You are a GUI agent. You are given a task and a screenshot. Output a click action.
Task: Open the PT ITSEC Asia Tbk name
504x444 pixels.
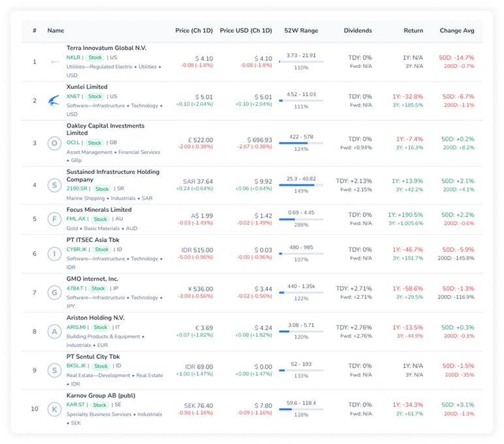click(x=93, y=240)
